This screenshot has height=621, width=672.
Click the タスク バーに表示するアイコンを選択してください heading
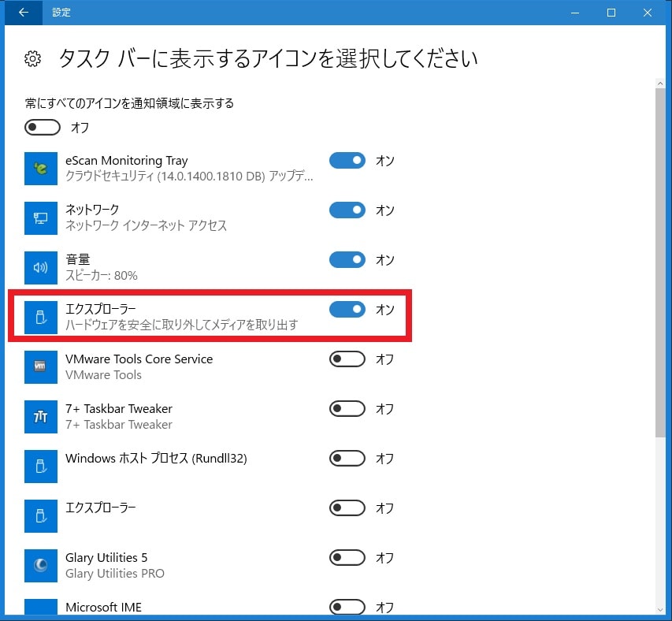coord(268,58)
